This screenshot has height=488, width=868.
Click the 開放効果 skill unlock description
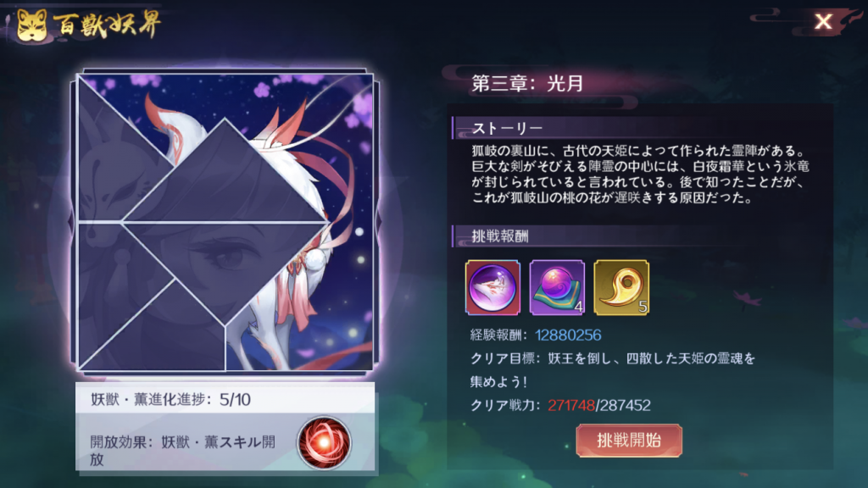coord(183,450)
